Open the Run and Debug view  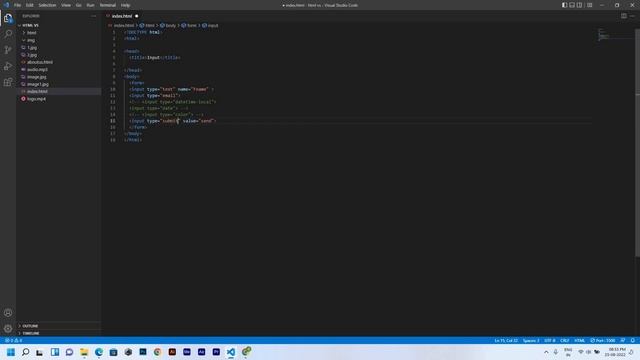[x=8, y=66]
